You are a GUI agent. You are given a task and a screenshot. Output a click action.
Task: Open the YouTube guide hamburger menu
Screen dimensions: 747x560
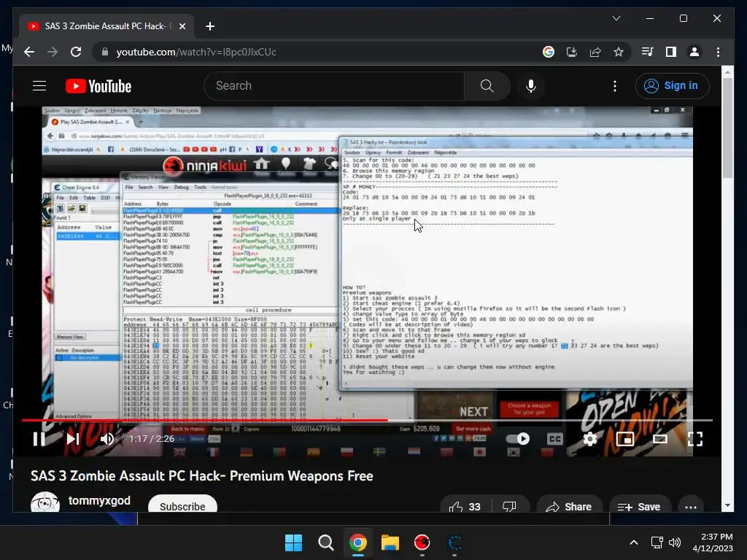39,86
